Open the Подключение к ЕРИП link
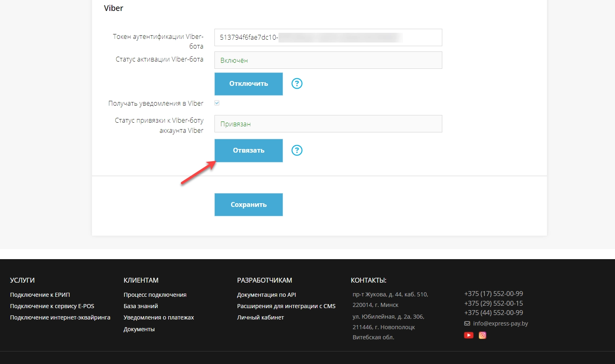The height and width of the screenshot is (364, 615). tap(40, 295)
